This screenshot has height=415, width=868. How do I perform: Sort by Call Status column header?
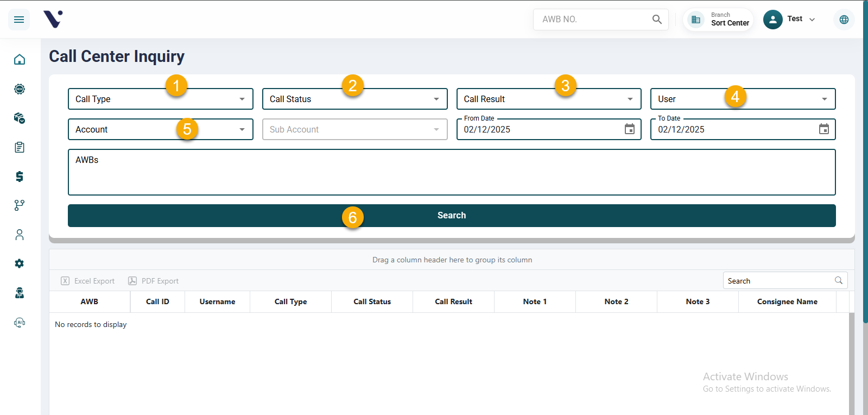coord(372,301)
